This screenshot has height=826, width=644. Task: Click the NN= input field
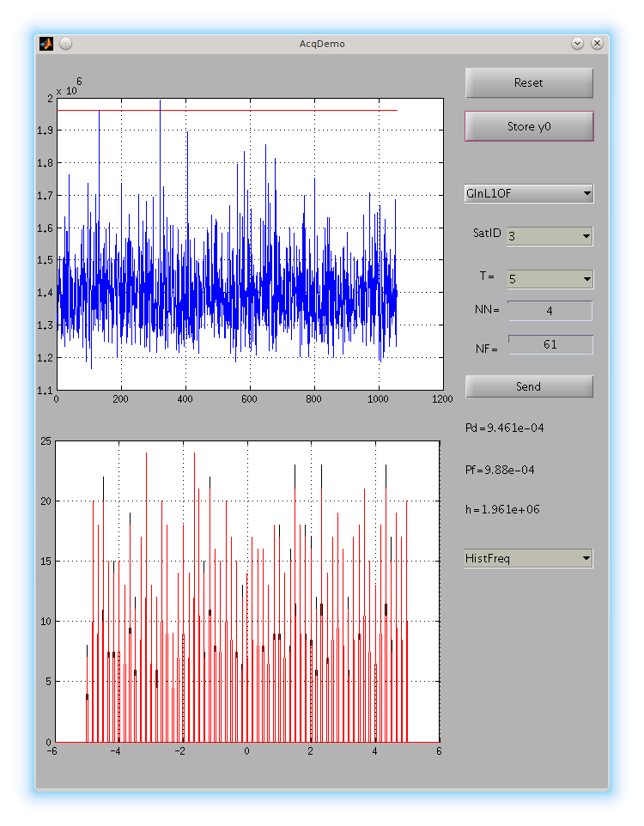pyautogui.click(x=550, y=311)
